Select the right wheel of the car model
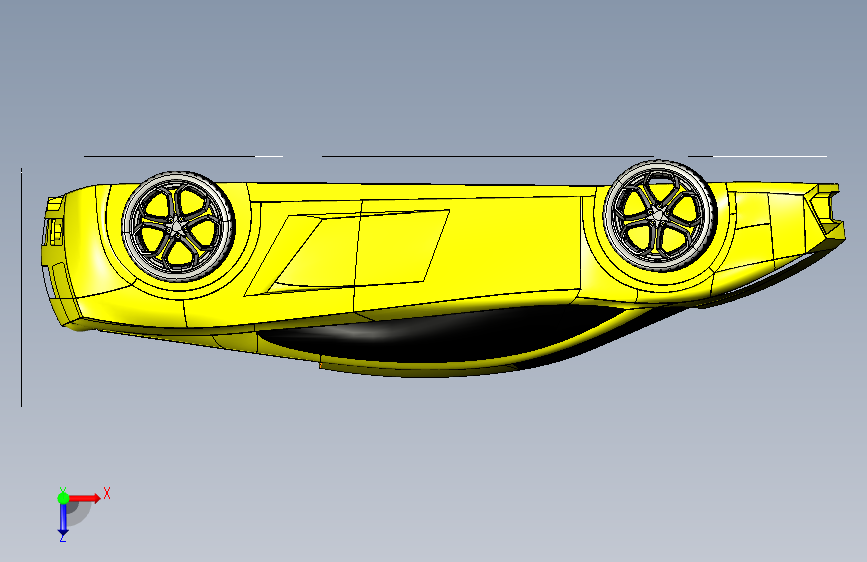 tap(660, 216)
